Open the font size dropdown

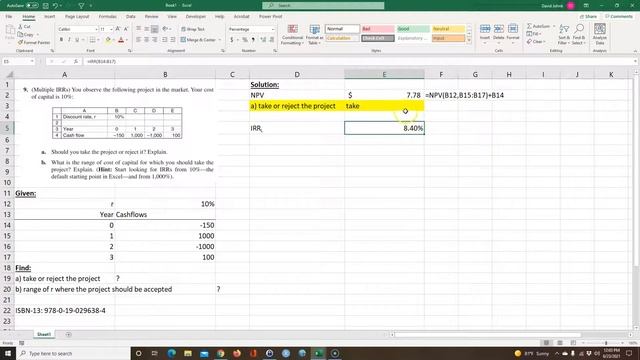(111, 29)
